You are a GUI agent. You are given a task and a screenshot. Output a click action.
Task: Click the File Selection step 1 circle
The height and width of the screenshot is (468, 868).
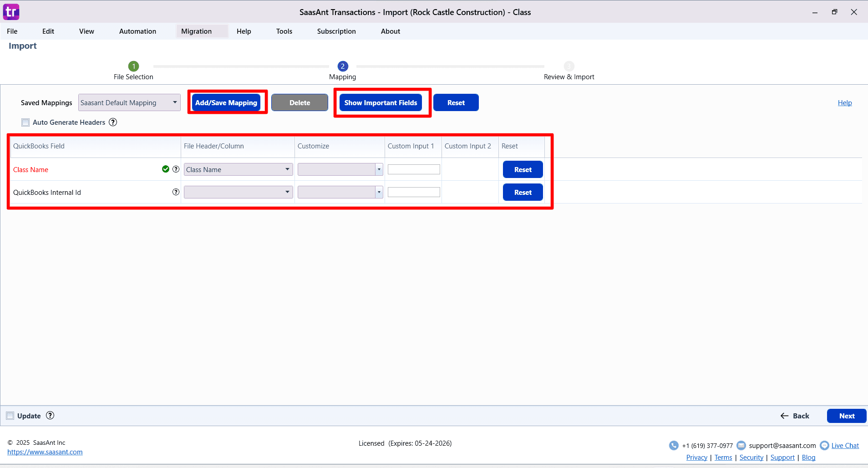pyautogui.click(x=133, y=66)
